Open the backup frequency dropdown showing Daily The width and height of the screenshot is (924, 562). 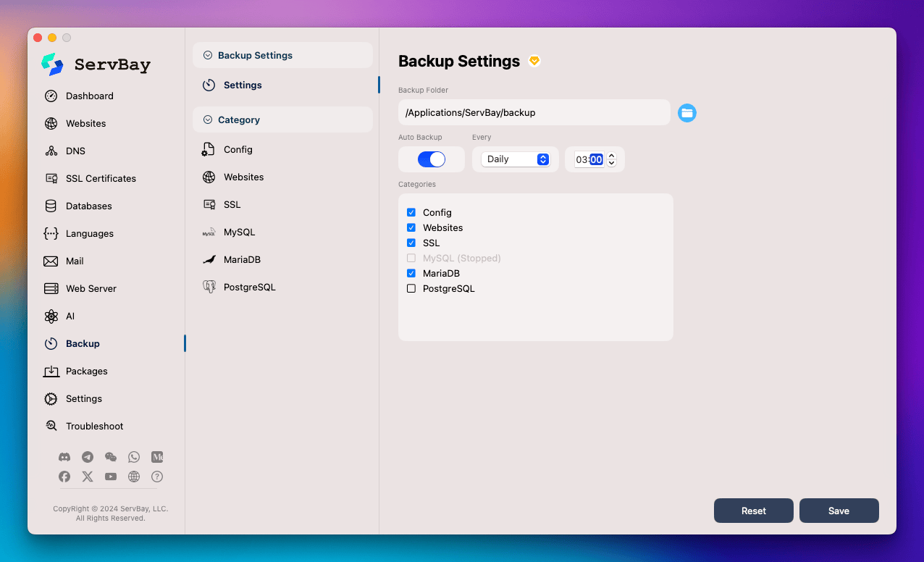click(516, 159)
